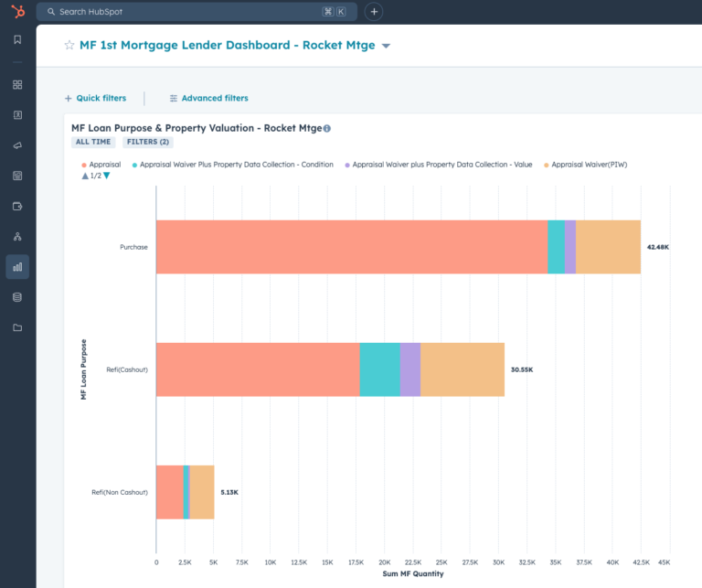Click the 42.48K total label
This screenshot has width=702, height=588.
(658, 247)
